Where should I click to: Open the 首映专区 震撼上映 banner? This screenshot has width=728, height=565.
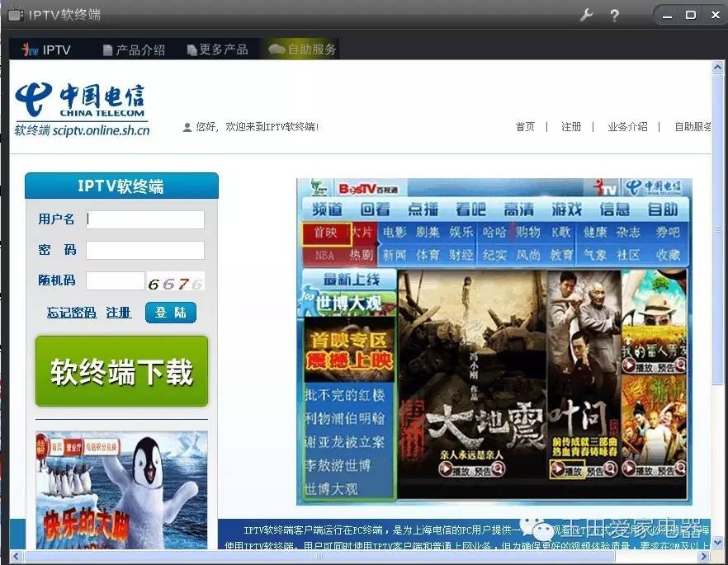(349, 351)
